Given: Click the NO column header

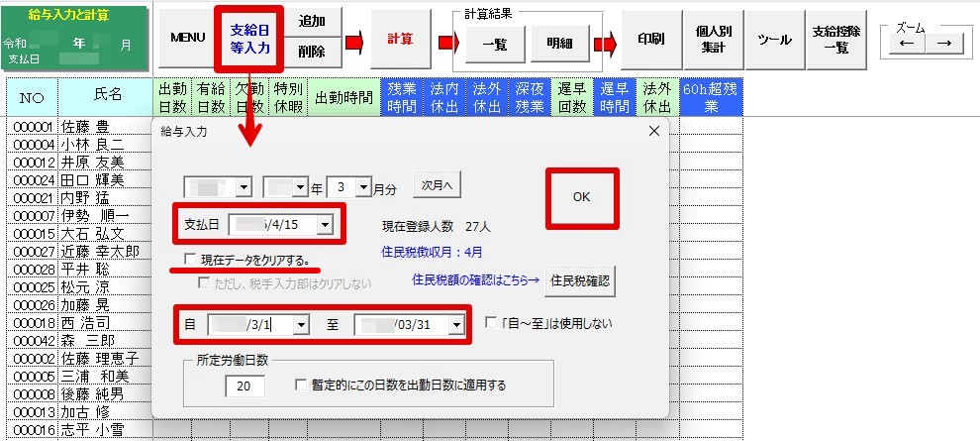Looking at the screenshot, I should [x=32, y=97].
